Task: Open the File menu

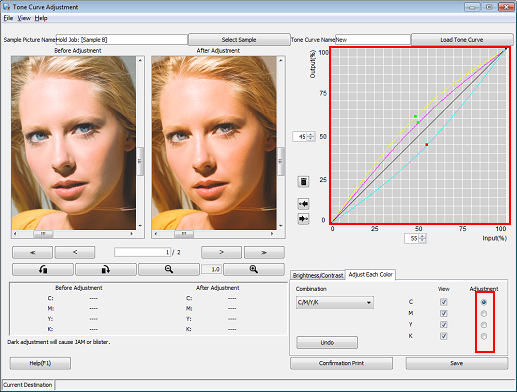Action: (8, 18)
